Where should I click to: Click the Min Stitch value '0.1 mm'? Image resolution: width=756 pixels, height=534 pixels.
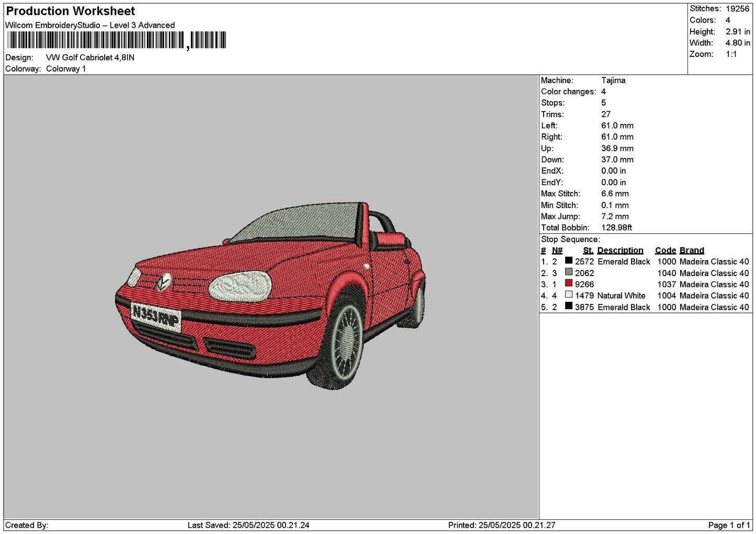615,206
